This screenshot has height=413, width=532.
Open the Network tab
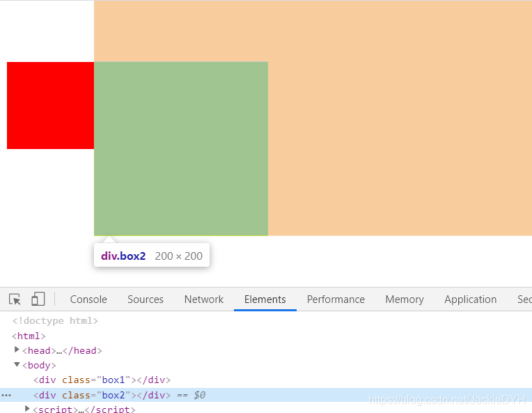(204, 299)
